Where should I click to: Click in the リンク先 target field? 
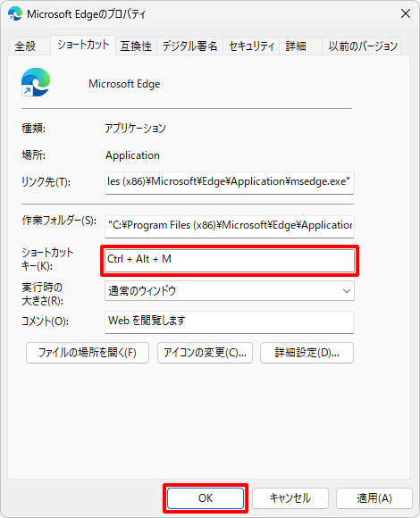point(230,182)
